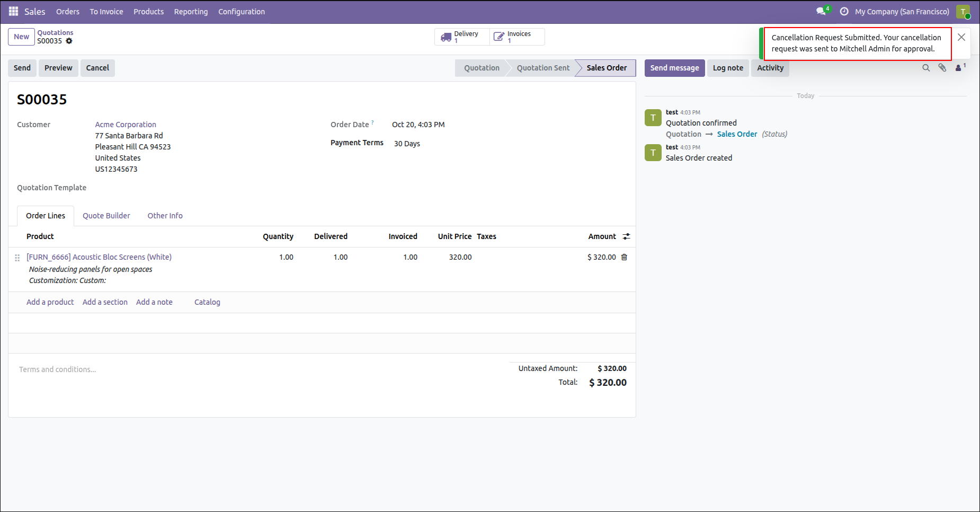
Task: Dismiss the cancellation request notification
Action: [961, 37]
